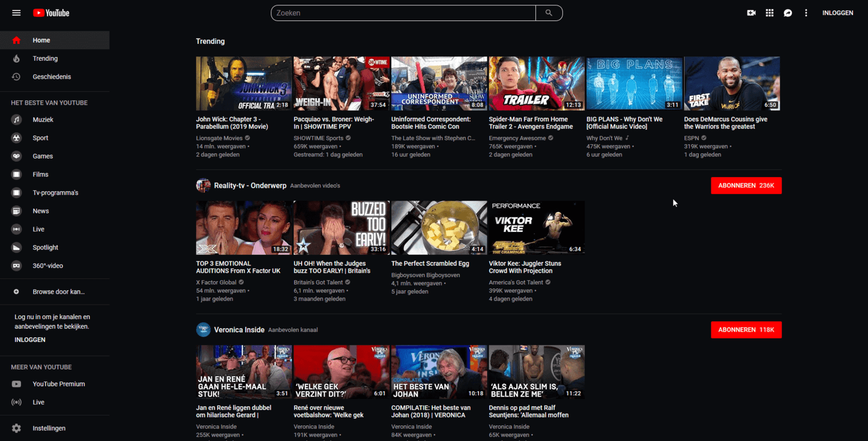Open the three-dot settings menu
The image size is (868, 441).
click(x=806, y=13)
